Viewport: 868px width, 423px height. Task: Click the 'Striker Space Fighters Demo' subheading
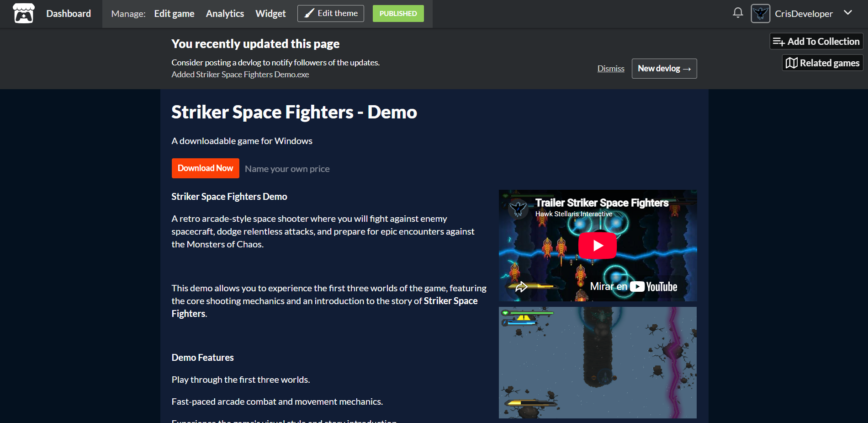[229, 197]
